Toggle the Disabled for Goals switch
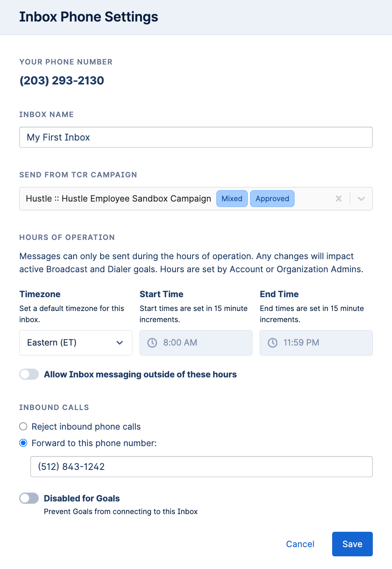This screenshot has height=569, width=392. click(29, 498)
